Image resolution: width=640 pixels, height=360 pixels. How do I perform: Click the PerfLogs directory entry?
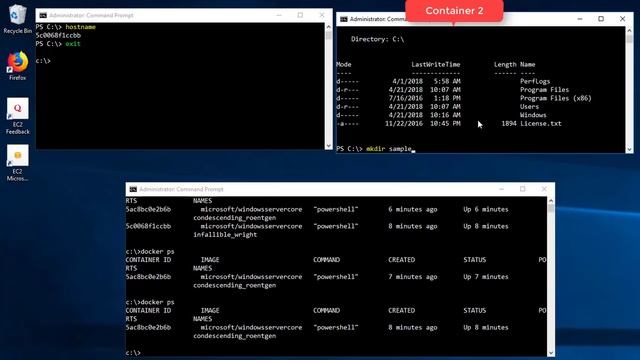click(x=535, y=82)
